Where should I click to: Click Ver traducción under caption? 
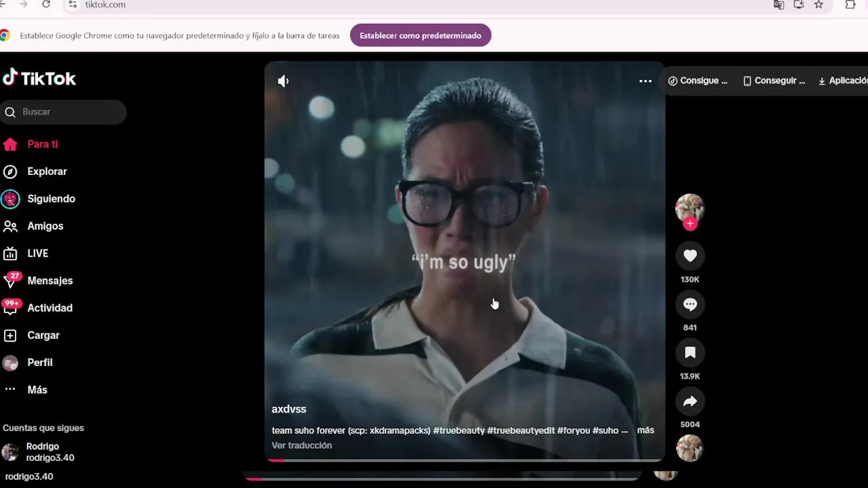click(x=302, y=445)
